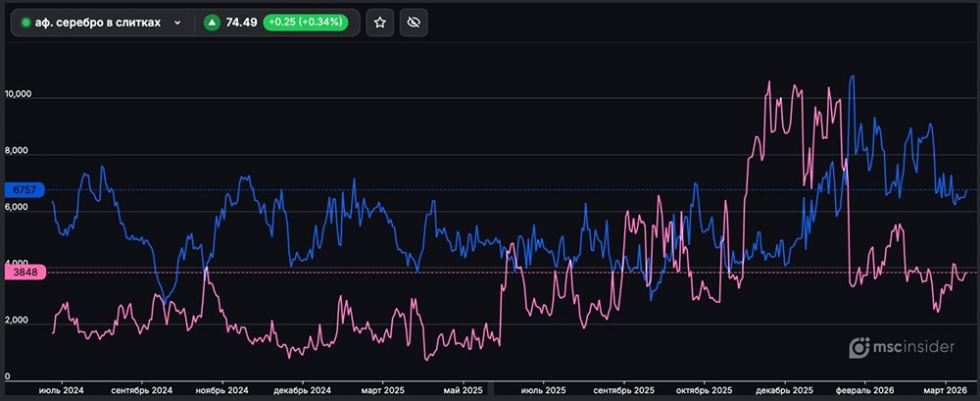Click the 10,000 y-axis gridline label

point(19,95)
